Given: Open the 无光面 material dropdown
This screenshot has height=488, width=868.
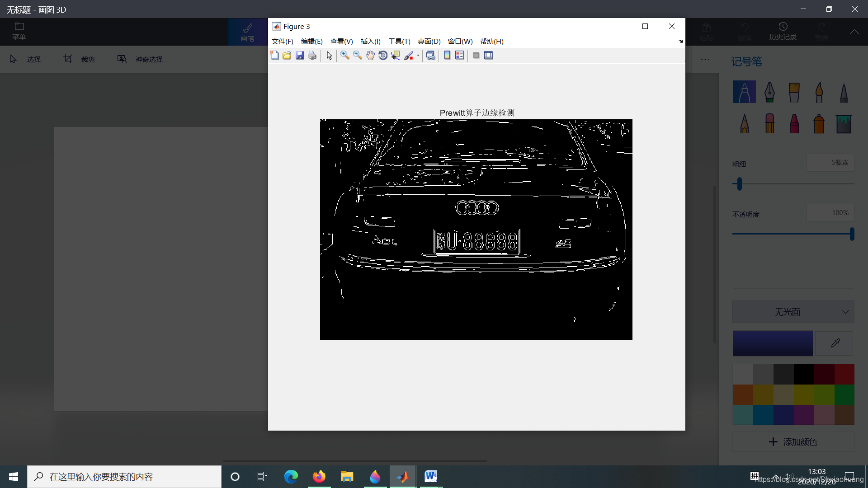Looking at the screenshot, I should coord(793,312).
